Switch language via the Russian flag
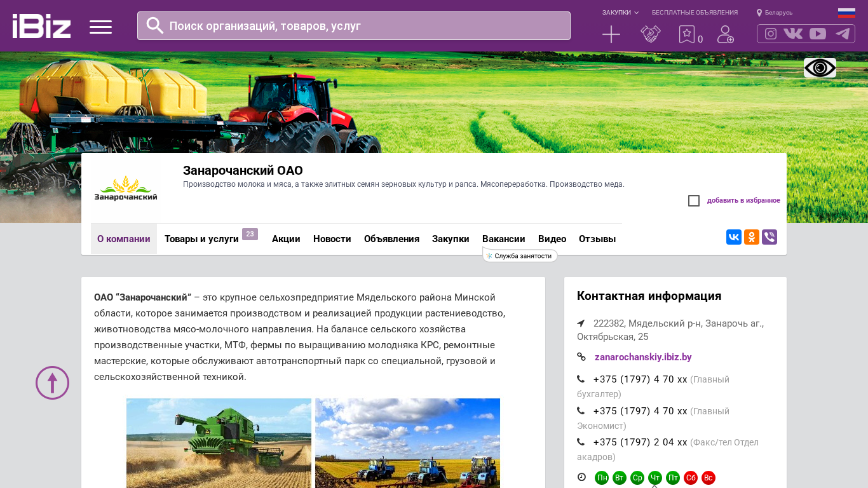 (x=846, y=13)
